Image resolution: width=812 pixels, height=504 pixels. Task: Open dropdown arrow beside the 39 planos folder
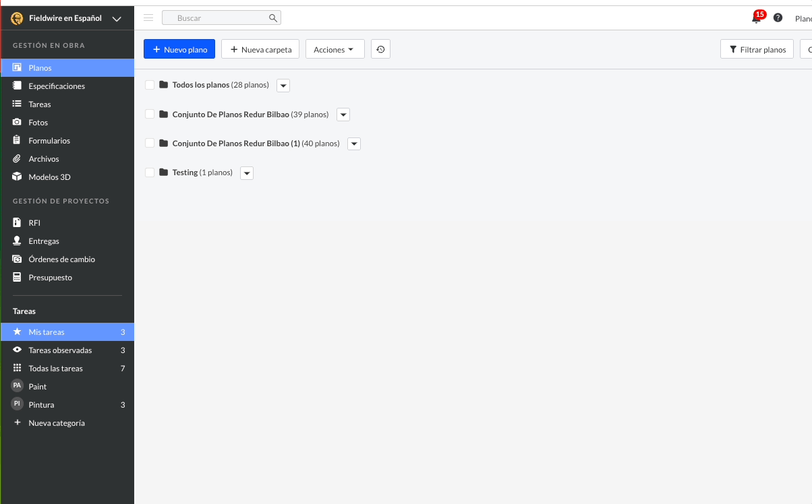pos(343,115)
